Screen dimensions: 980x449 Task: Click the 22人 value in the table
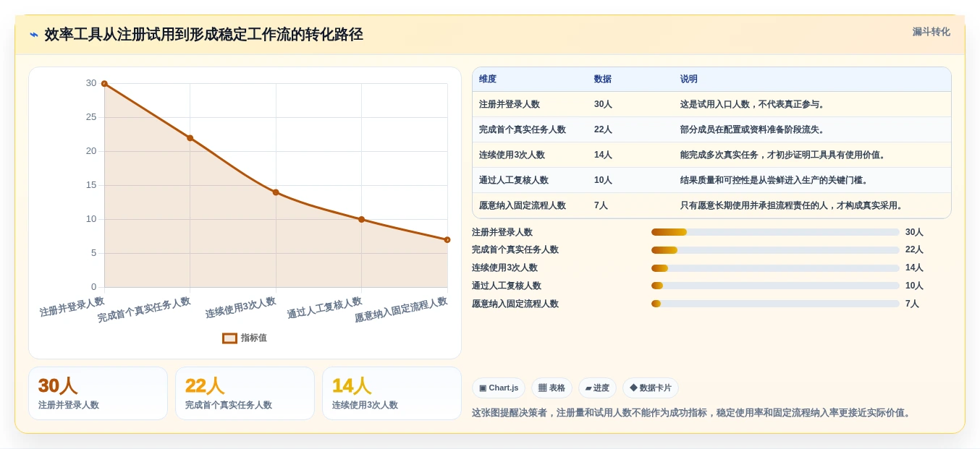point(603,129)
